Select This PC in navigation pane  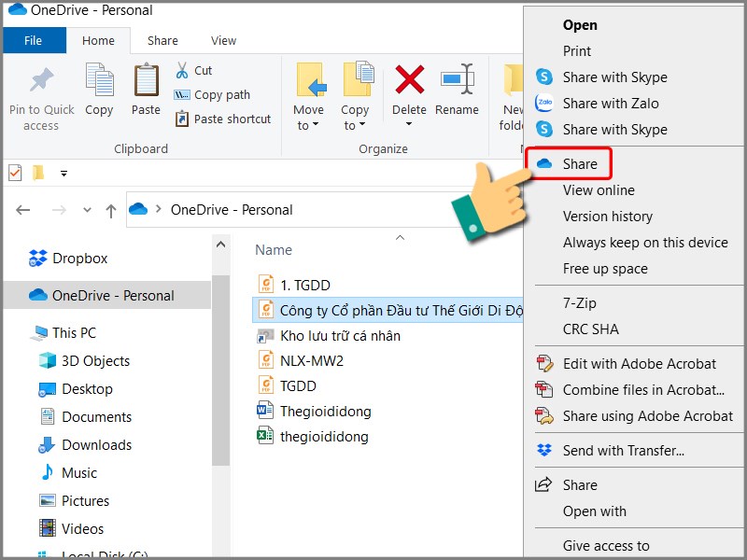point(63,332)
